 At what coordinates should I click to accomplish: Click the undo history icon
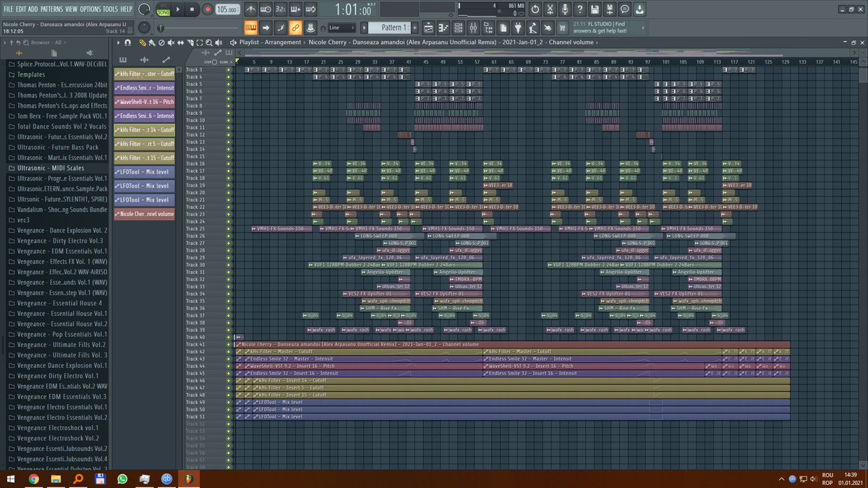[535, 9]
